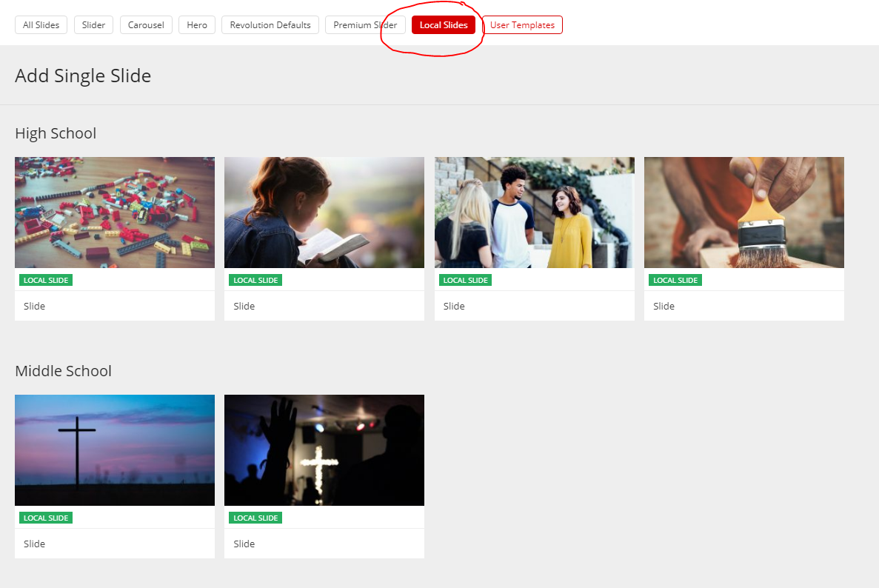Choose the Lego bricks slide thumbnail
The width and height of the screenshot is (879, 588).
tap(115, 213)
